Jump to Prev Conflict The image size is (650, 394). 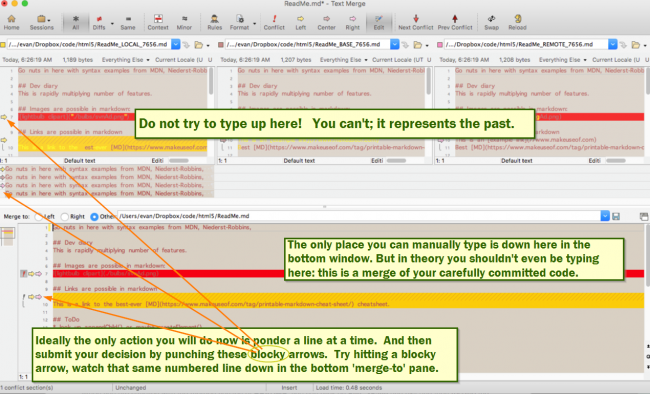coord(455,22)
